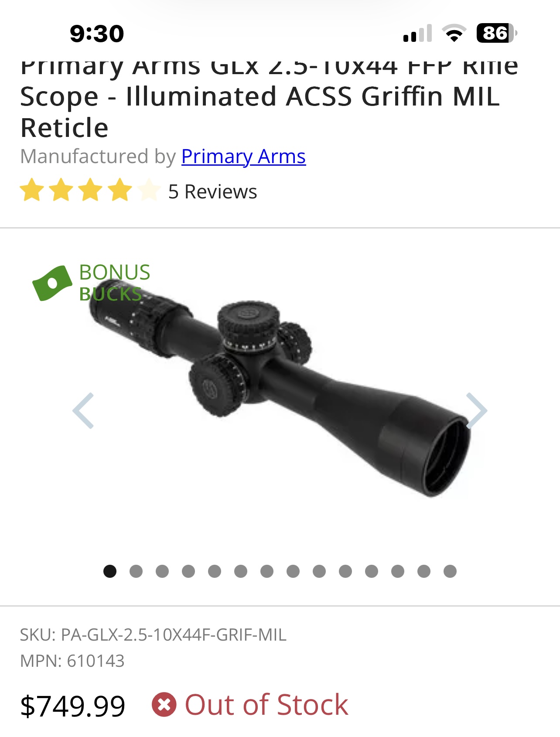Tap the cellular signal bars icon
Viewport: 560px width, 737px height.
(x=418, y=33)
